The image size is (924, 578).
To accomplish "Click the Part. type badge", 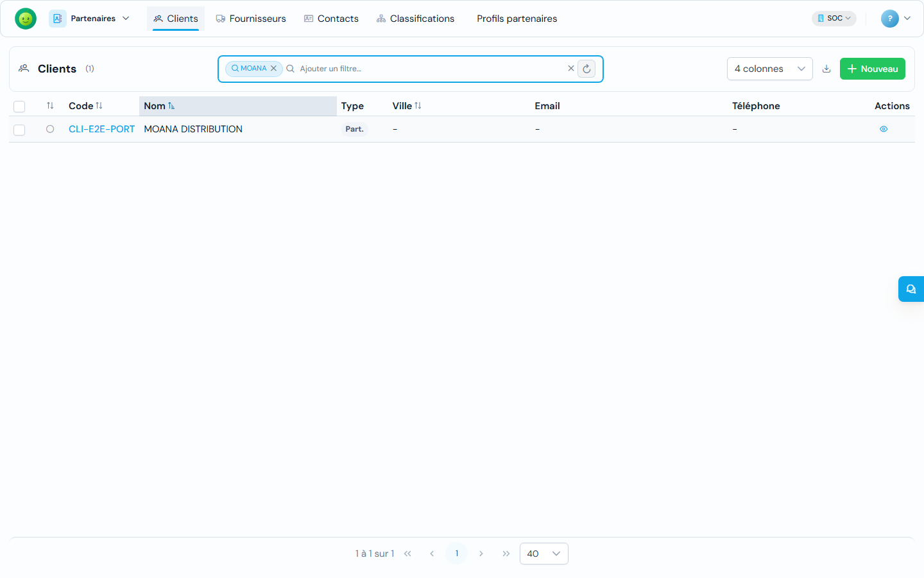I will [354, 129].
